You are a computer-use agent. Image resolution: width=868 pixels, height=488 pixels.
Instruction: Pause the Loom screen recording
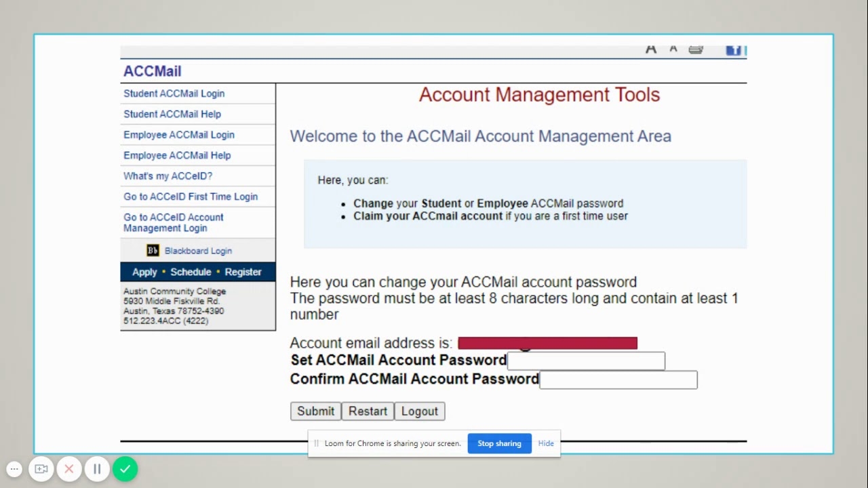(97, 469)
